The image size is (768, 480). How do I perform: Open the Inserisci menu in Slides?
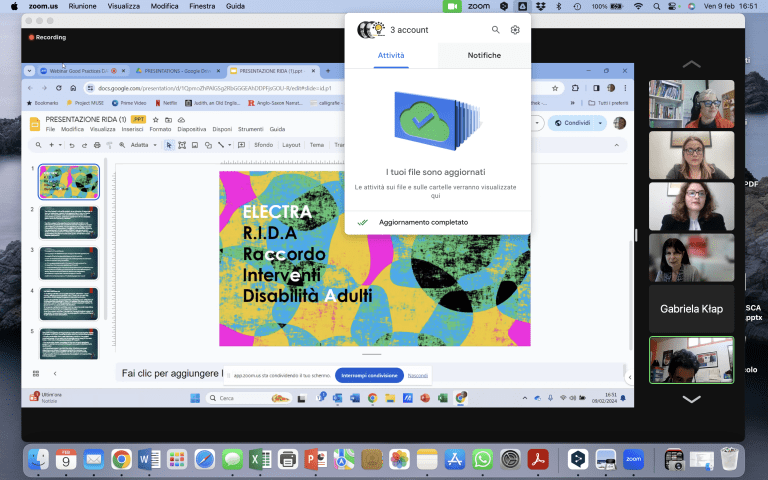(x=132, y=129)
